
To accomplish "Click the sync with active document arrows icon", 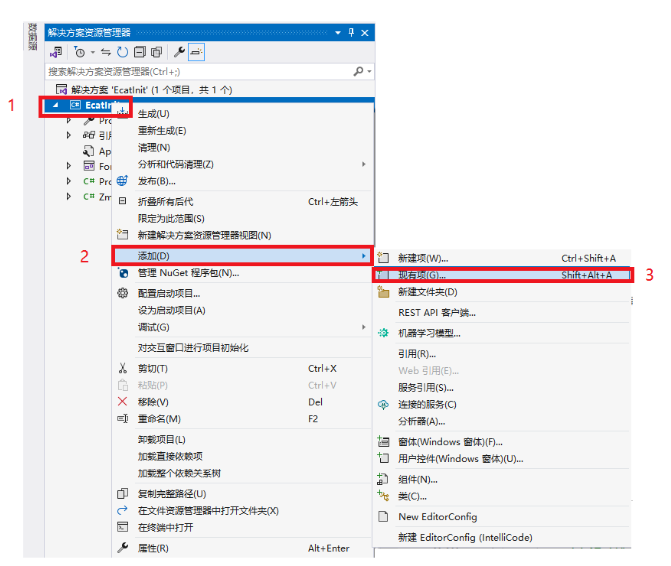I will [106, 52].
